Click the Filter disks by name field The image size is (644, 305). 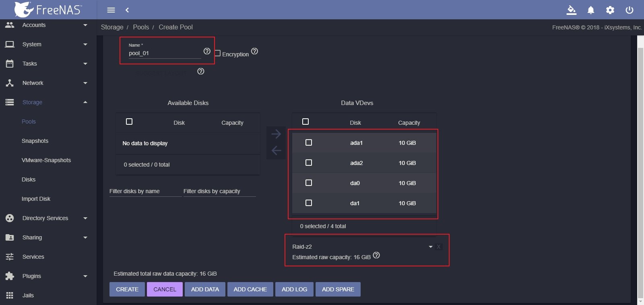pos(145,191)
